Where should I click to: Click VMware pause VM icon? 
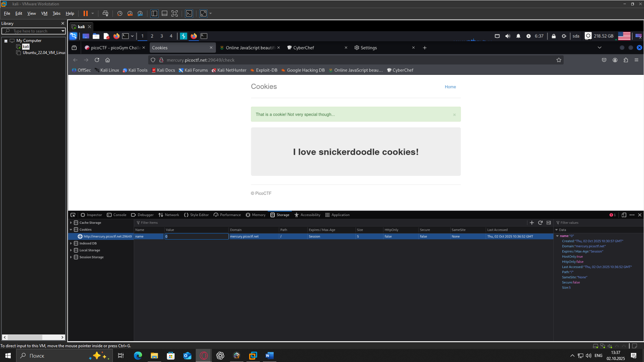click(x=86, y=13)
